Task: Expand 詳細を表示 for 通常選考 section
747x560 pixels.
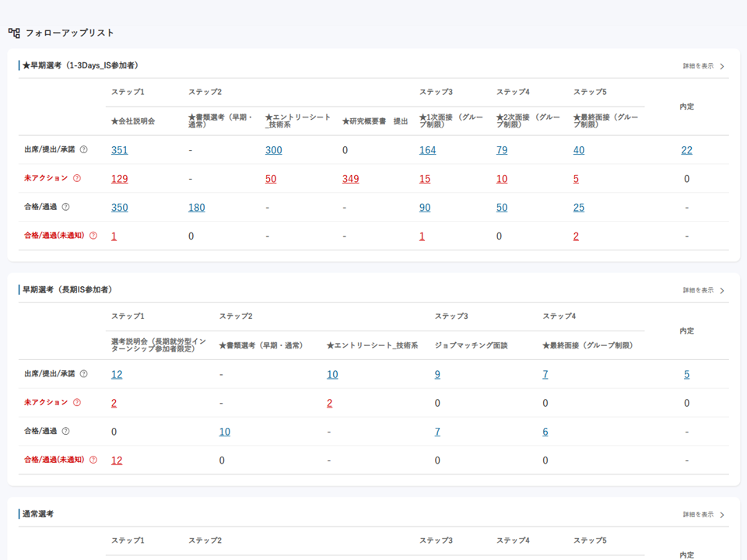Action: [703, 515]
